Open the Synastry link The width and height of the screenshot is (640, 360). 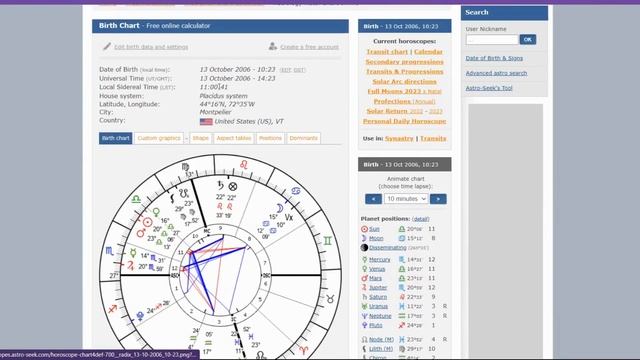[399, 139]
